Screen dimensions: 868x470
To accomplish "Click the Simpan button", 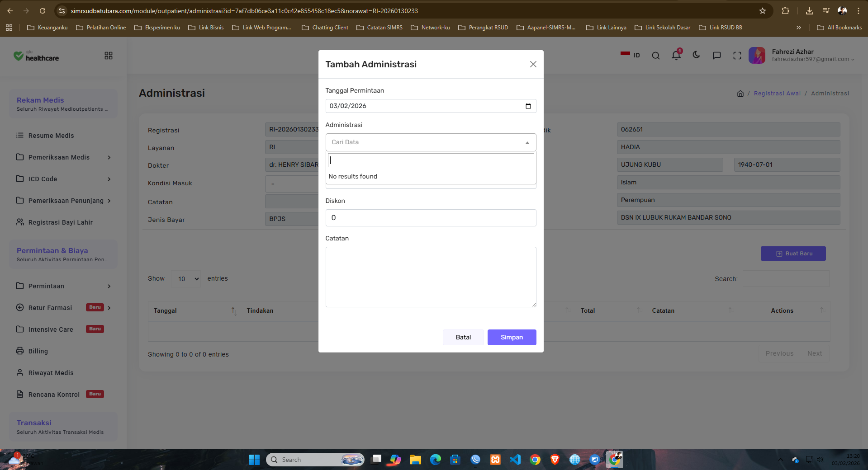I will point(512,337).
